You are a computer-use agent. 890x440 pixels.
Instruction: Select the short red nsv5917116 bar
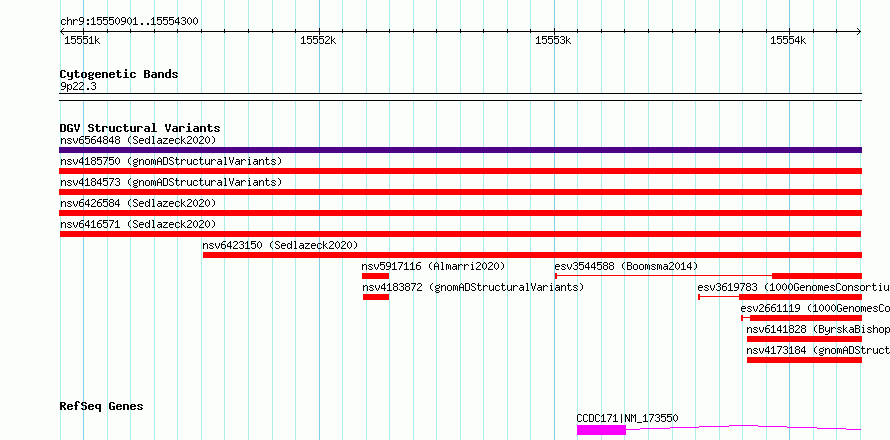pos(376,276)
